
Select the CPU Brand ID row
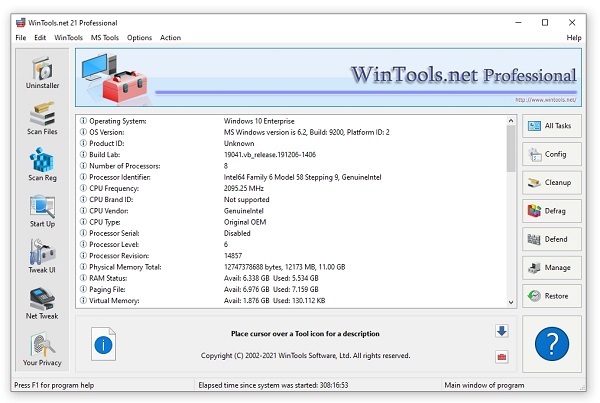tap(291, 199)
